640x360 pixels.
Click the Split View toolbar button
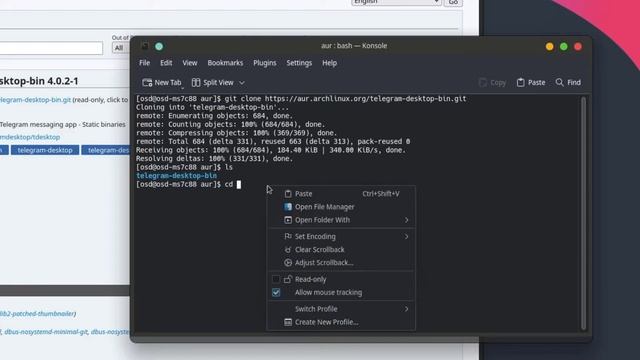213,83
